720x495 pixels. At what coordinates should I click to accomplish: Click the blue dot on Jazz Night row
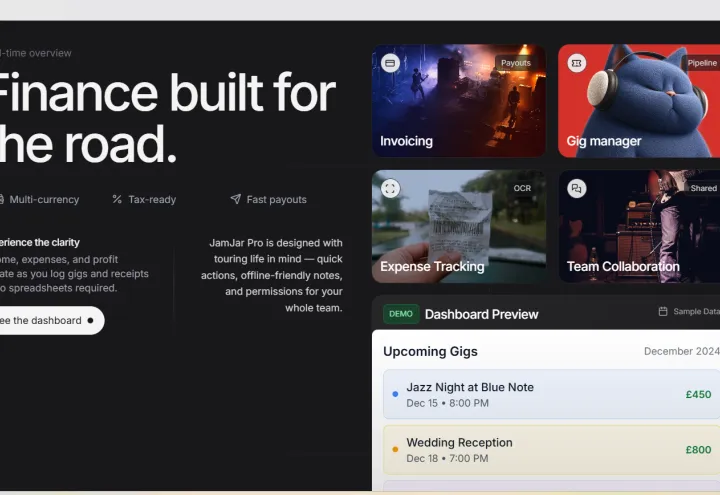[x=395, y=394]
